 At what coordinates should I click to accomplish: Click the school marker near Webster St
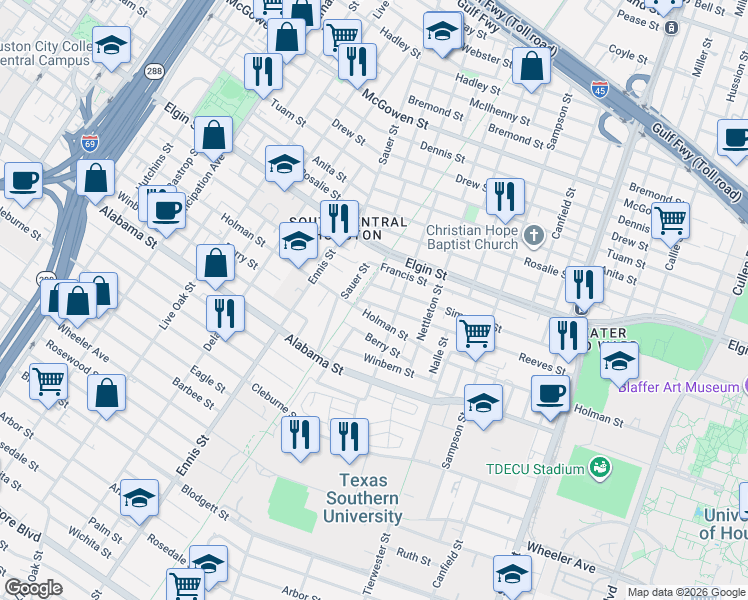(443, 32)
